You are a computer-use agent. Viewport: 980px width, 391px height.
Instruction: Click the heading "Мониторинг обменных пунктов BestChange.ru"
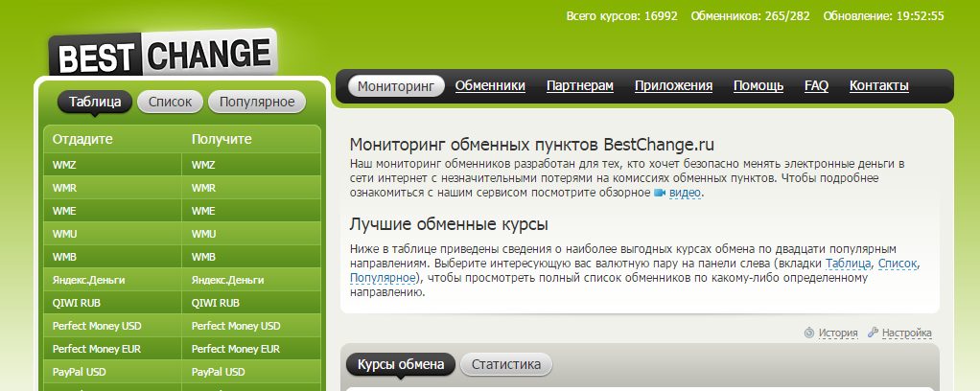point(532,145)
